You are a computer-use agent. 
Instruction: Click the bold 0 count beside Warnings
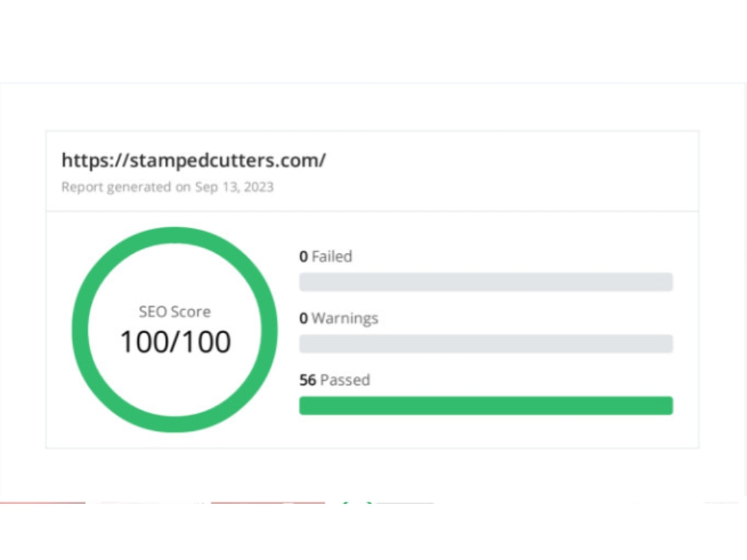(x=303, y=318)
